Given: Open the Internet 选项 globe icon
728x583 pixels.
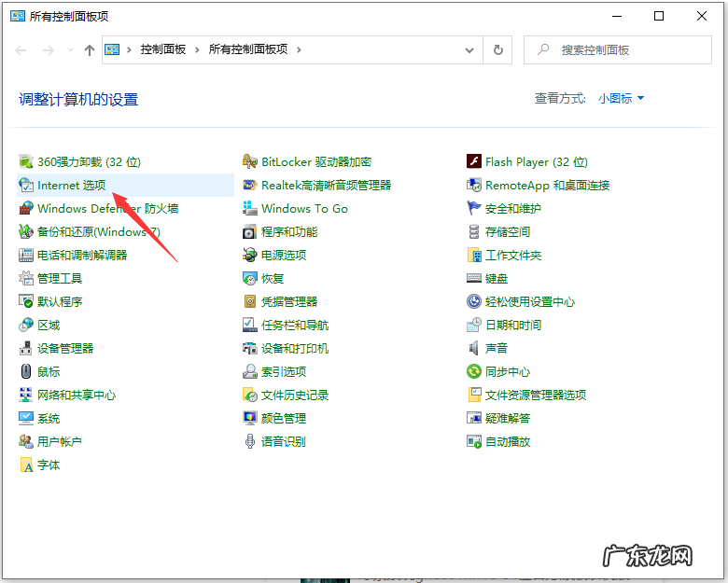Looking at the screenshot, I should (26, 186).
